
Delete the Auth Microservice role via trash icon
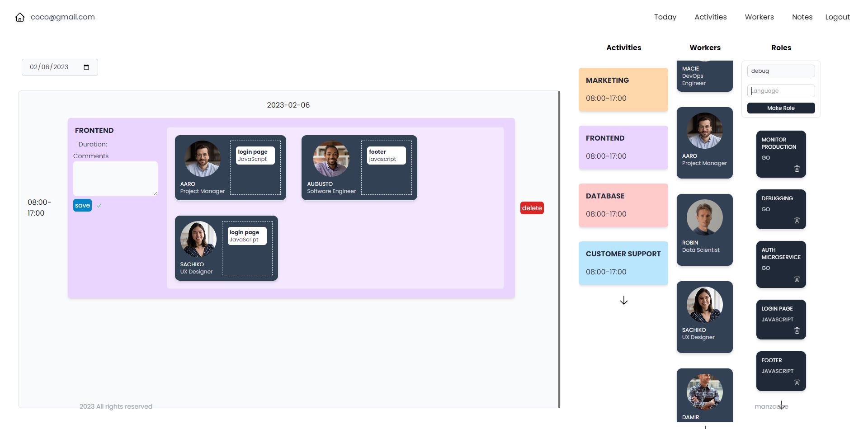(x=797, y=279)
